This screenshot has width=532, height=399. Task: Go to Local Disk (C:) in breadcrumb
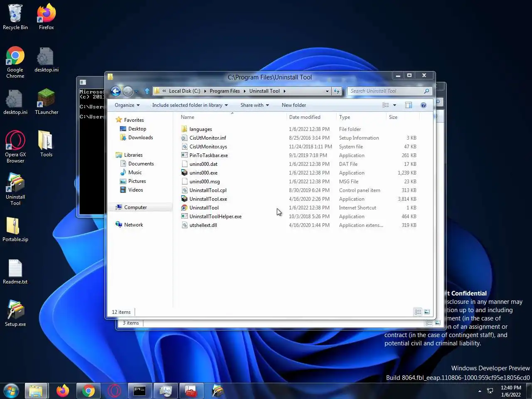click(185, 91)
